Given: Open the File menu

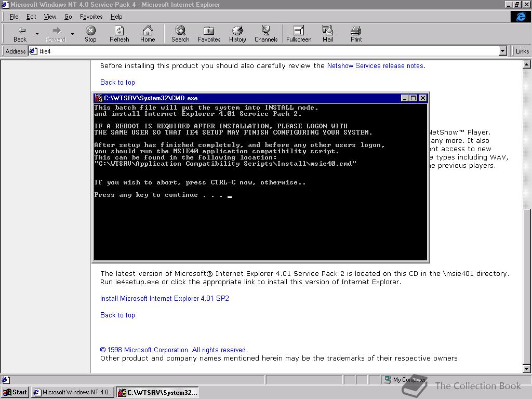Looking at the screenshot, I should pyautogui.click(x=14, y=17).
